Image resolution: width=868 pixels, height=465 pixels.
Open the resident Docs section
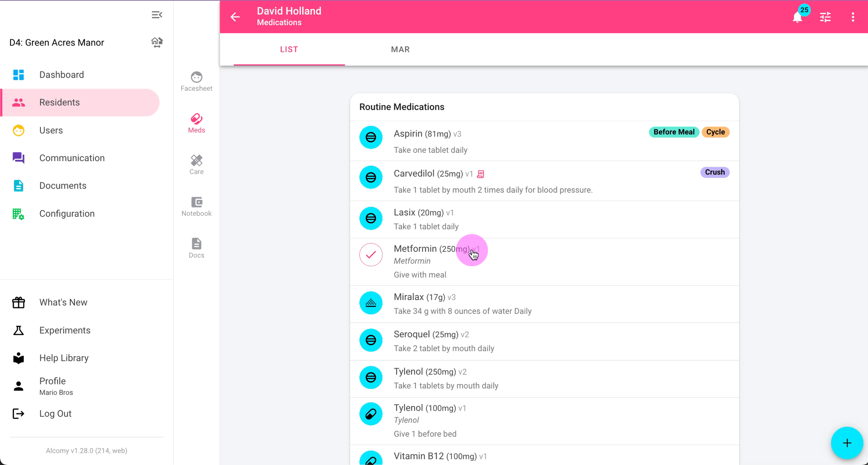(196, 248)
